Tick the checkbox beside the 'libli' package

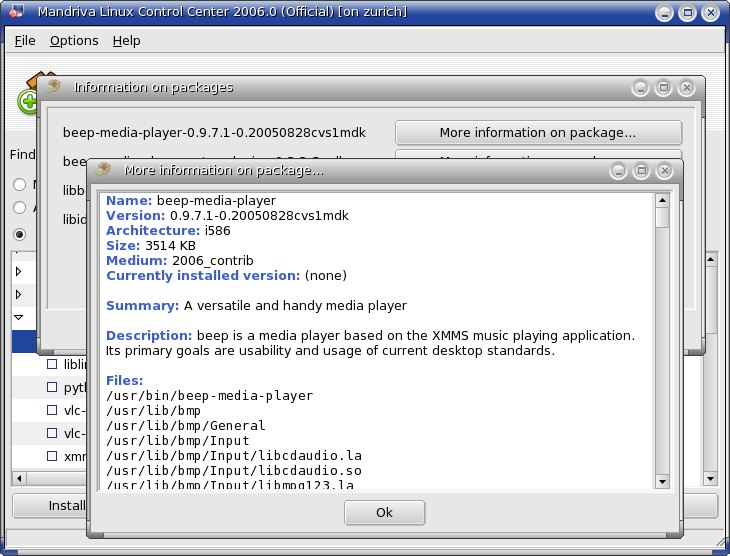52,364
